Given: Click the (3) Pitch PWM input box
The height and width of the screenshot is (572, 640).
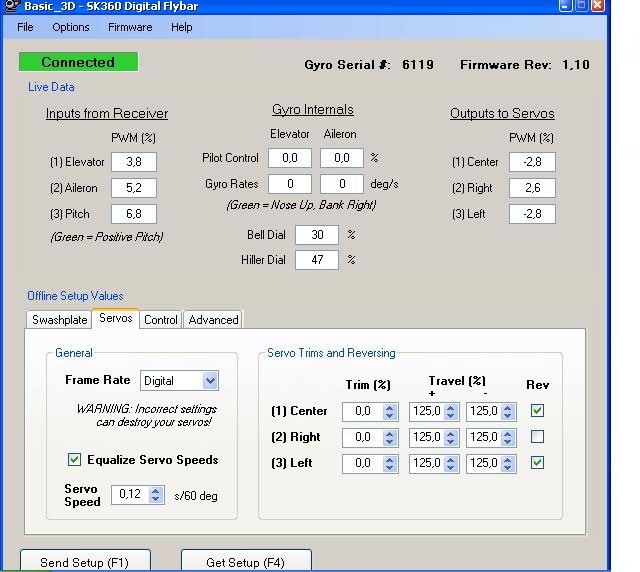Looking at the screenshot, I should [x=134, y=214].
